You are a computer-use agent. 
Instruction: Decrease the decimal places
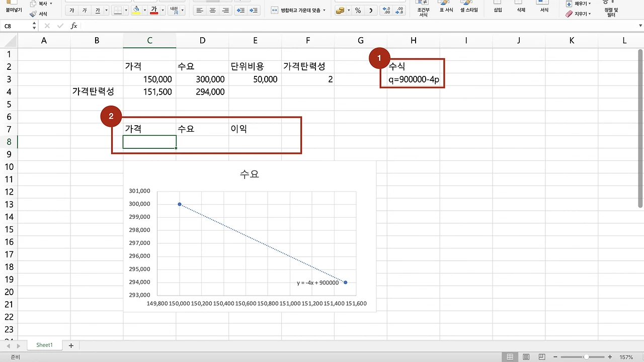click(x=399, y=11)
